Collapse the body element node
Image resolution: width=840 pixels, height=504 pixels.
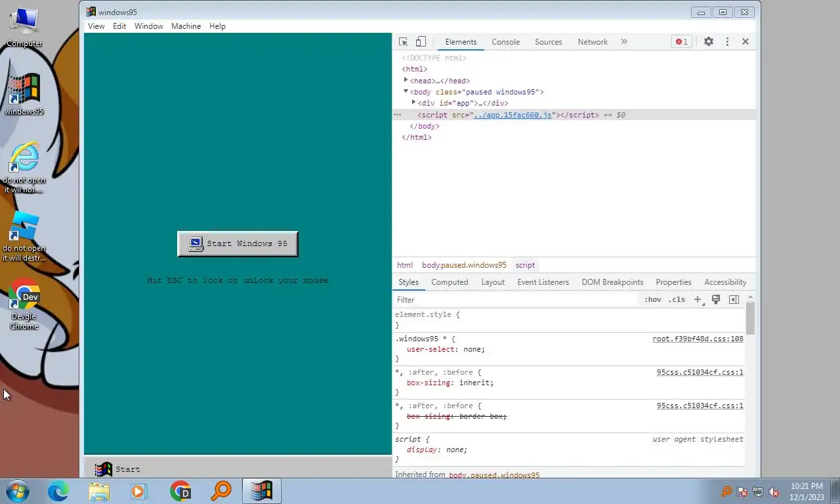coord(406,91)
